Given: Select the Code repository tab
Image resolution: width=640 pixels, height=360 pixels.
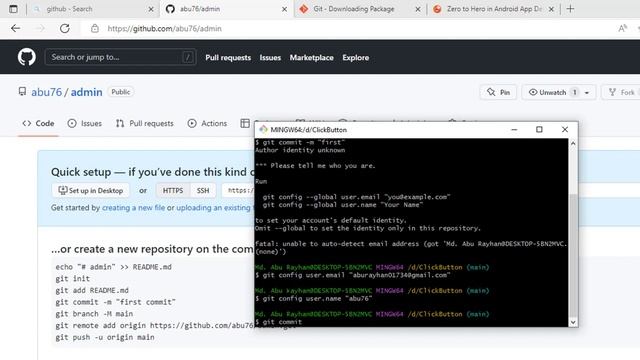Looking at the screenshot, I should click(38, 123).
